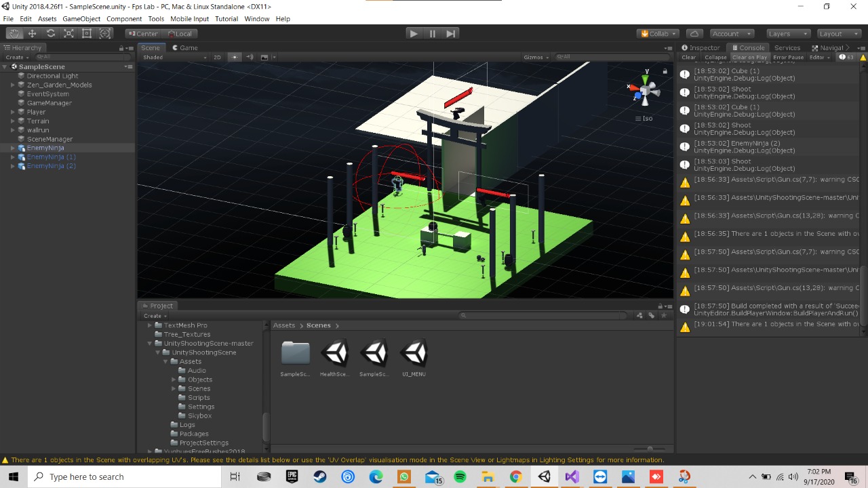Viewport: 868px width, 488px height.
Task: Open the Component menu
Action: tap(124, 19)
